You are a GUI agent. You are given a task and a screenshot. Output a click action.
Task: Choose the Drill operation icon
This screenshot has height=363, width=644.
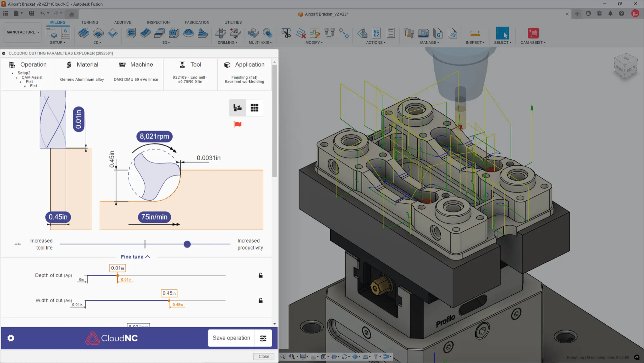pyautogui.click(x=221, y=33)
